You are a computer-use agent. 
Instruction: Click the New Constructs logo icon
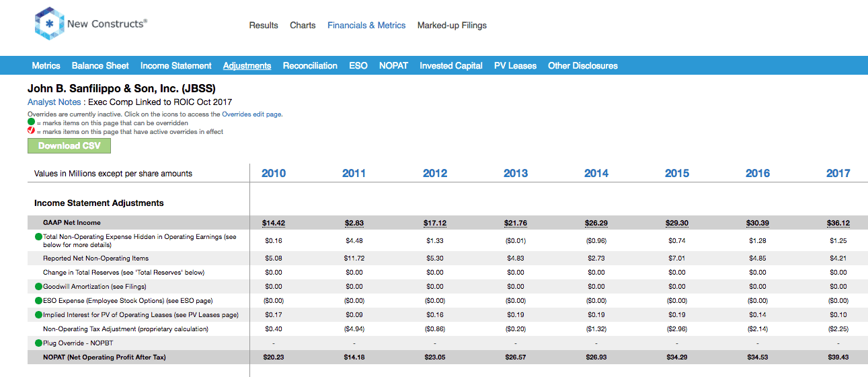pyautogui.click(x=50, y=24)
